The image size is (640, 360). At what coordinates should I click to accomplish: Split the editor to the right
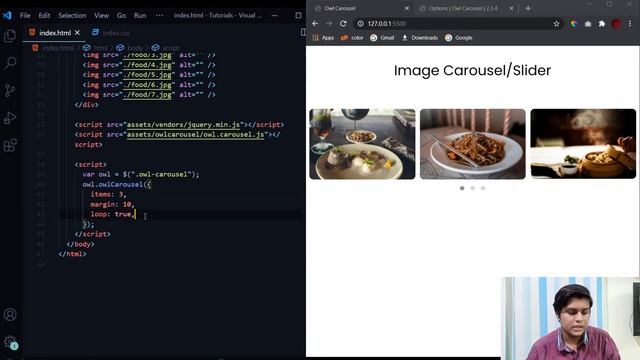click(303, 32)
